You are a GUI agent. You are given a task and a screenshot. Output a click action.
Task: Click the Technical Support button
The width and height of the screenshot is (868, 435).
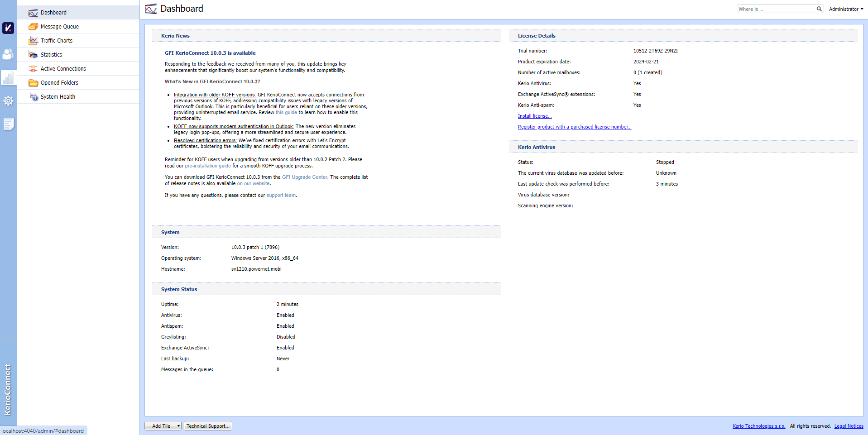pyautogui.click(x=208, y=426)
